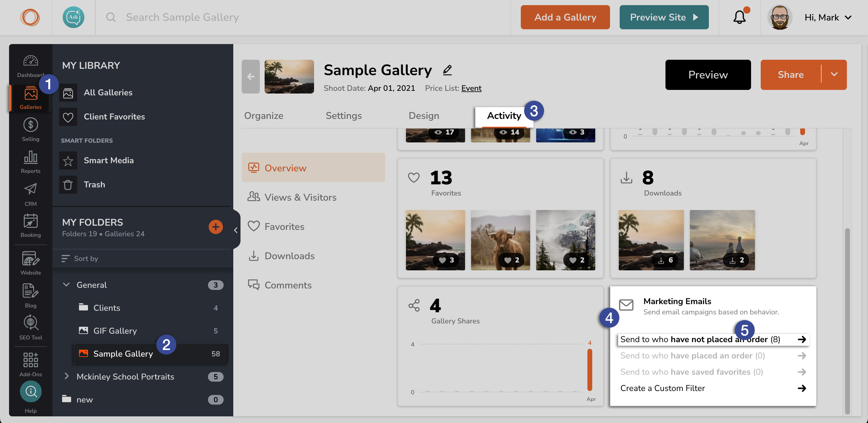Open the Ask AI chat icon
Viewport: 868px width, 423px height.
(x=73, y=17)
